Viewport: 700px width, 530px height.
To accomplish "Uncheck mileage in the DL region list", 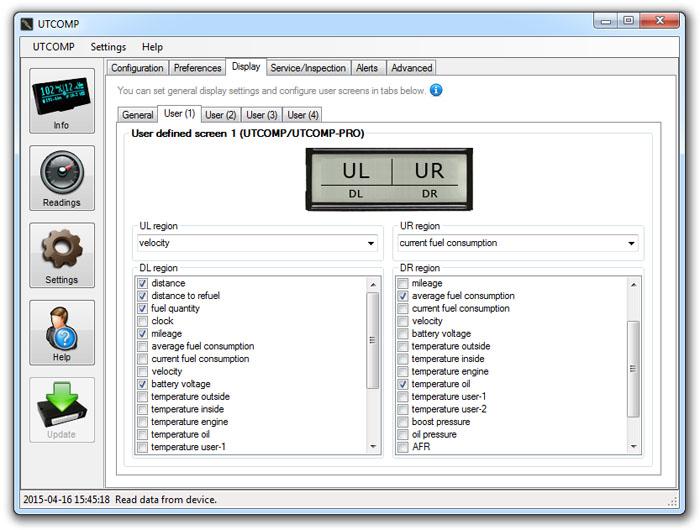I will point(142,334).
